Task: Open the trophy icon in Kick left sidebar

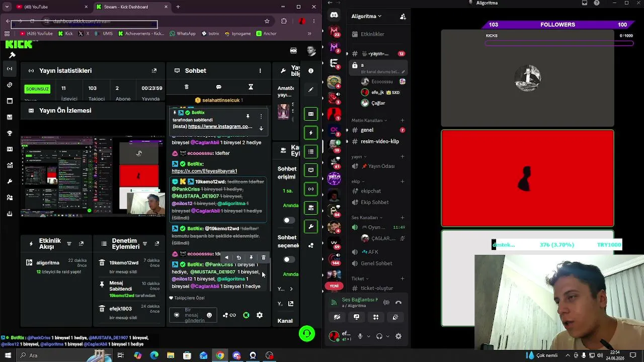Action: coord(10,133)
